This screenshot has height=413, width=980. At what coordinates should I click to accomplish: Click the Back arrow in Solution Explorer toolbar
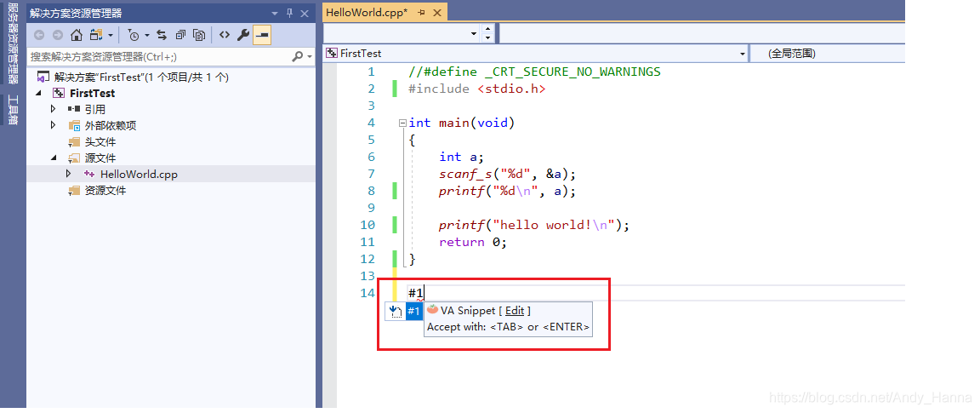point(39,35)
